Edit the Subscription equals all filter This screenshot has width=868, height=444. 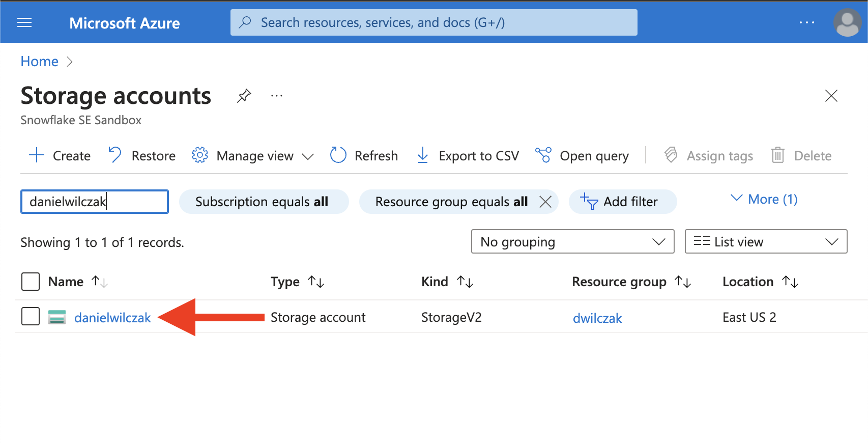[264, 202]
